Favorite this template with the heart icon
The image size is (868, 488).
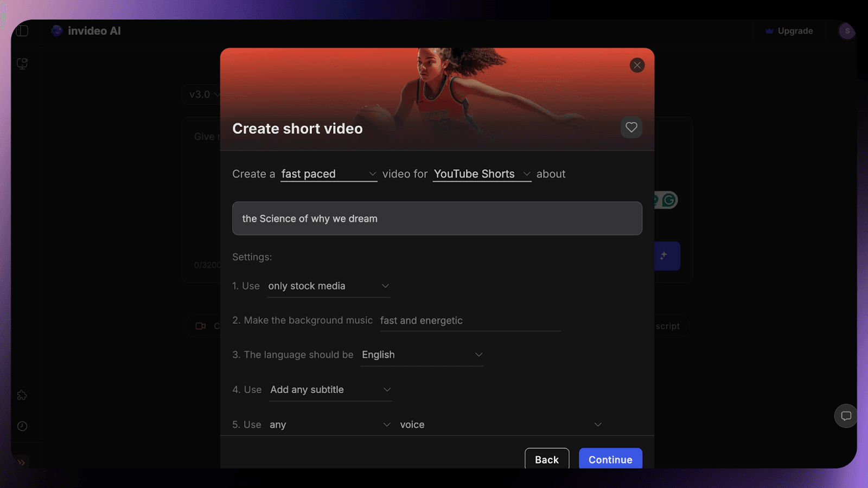point(631,127)
